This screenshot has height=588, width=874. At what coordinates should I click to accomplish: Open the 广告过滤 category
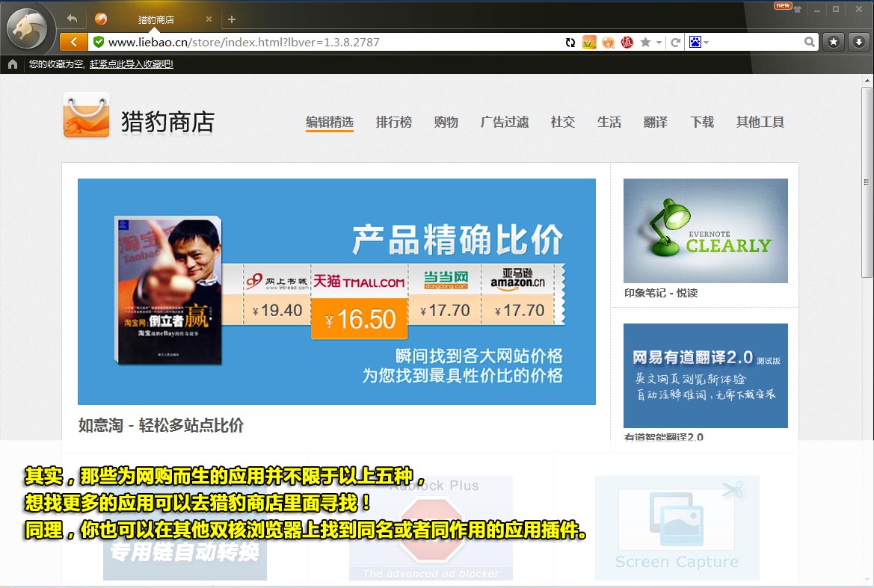point(505,122)
